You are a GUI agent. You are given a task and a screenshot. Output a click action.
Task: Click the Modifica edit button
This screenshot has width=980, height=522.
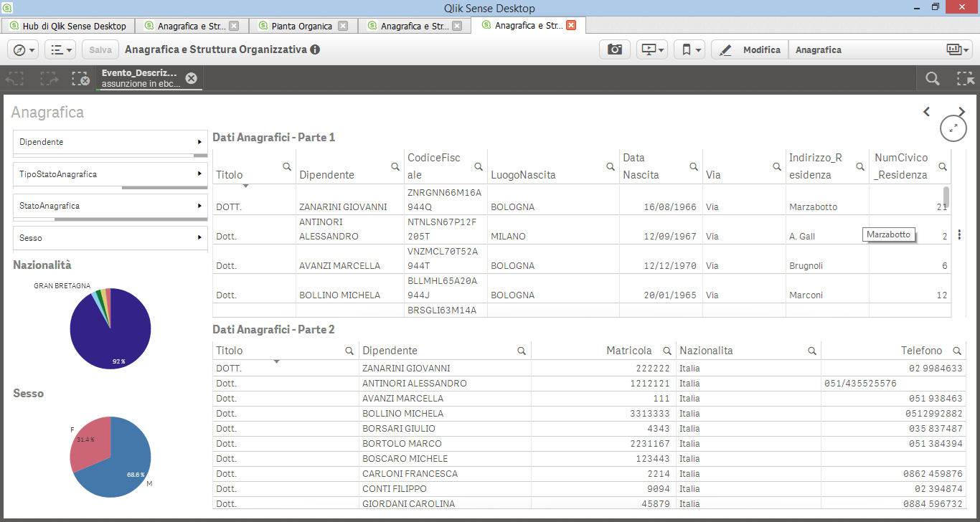click(750, 49)
